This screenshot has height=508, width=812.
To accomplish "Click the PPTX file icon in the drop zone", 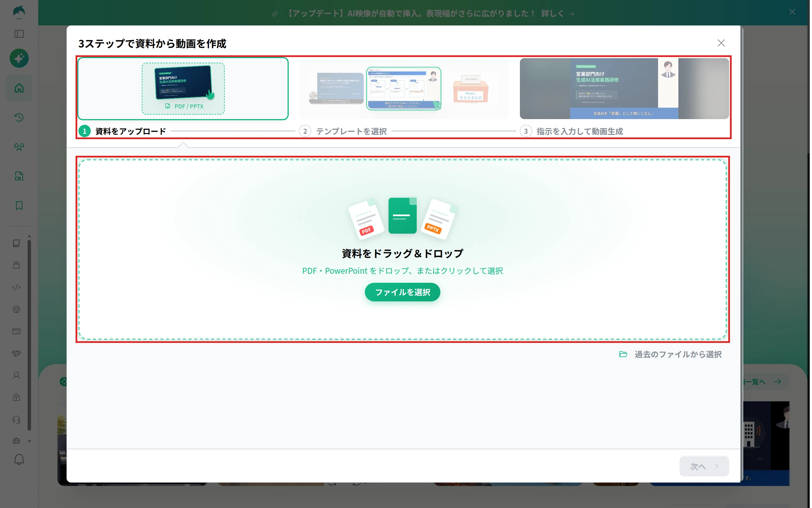I will pyautogui.click(x=439, y=219).
